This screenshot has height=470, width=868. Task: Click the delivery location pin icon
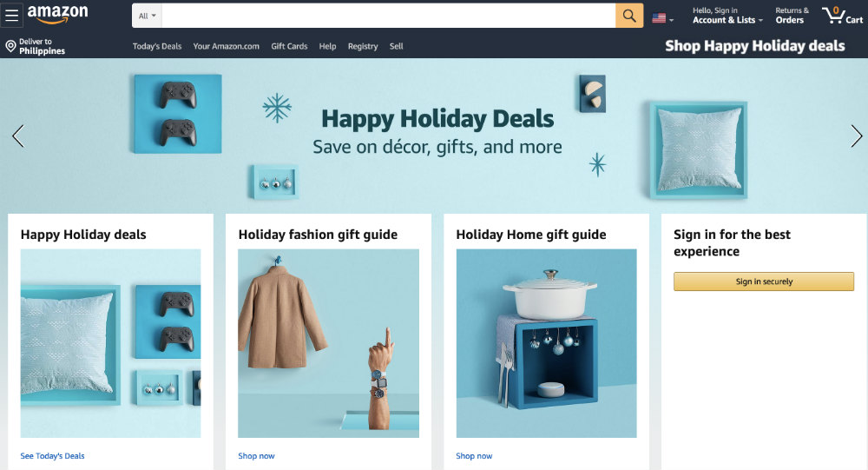10,46
